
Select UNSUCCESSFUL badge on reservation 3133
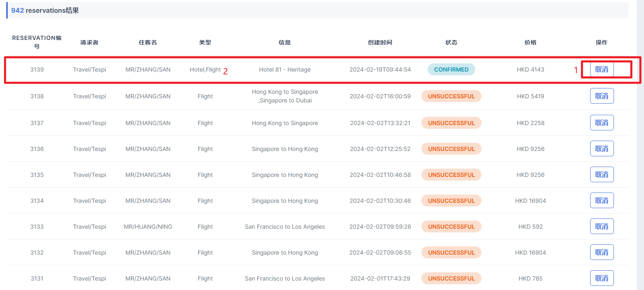451,227
